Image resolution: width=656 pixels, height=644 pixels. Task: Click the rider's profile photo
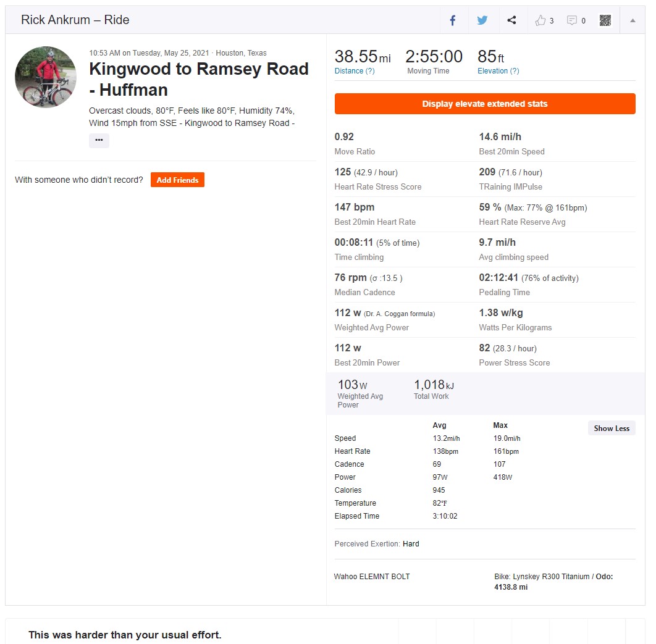(46, 77)
